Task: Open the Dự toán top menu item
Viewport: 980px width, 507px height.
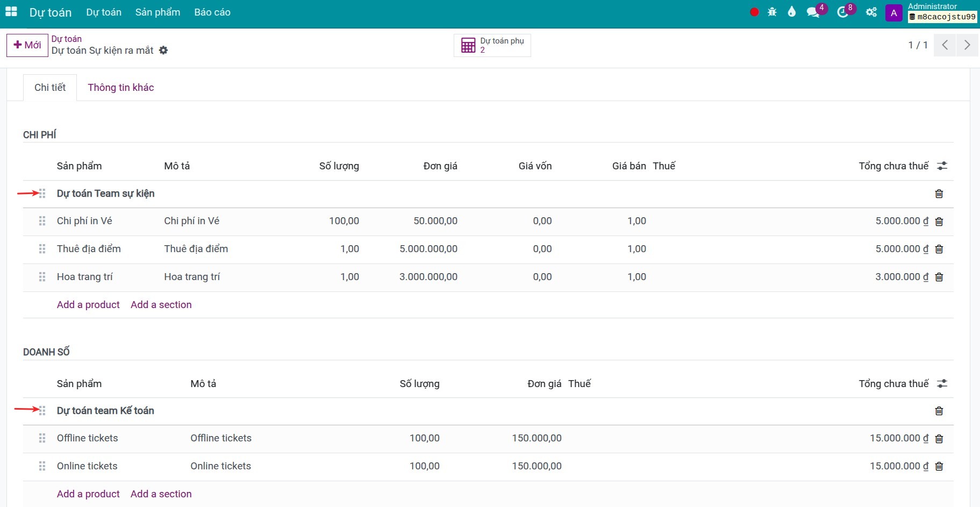Action: click(104, 12)
